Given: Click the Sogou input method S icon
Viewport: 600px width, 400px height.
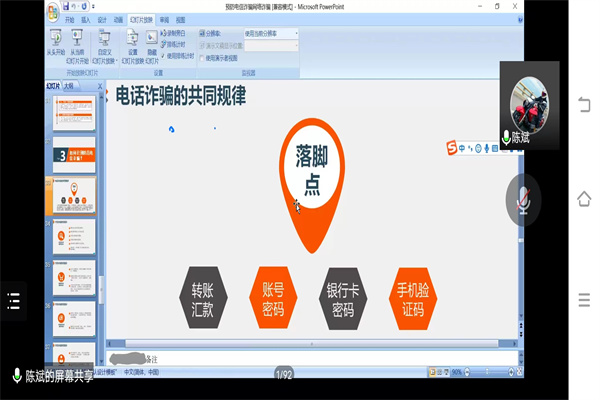Looking at the screenshot, I should click(x=453, y=149).
